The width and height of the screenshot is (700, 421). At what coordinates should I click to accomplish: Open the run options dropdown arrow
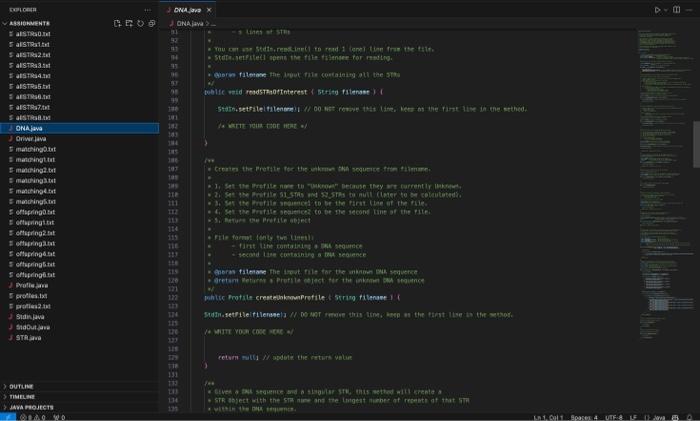tap(666, 10)
